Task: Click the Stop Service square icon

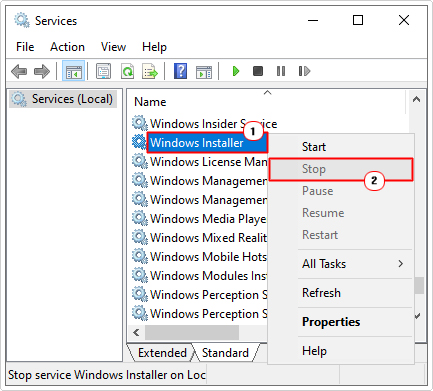Action: click(x=258, y=71)
